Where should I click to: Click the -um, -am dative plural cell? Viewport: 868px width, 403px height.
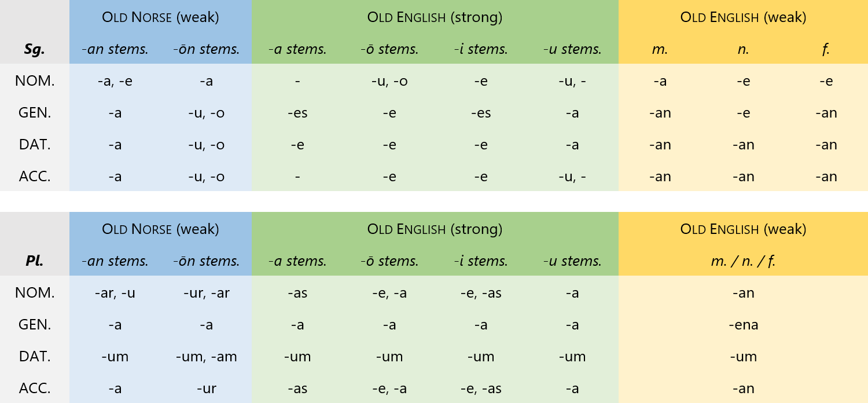tap(207, 357)
